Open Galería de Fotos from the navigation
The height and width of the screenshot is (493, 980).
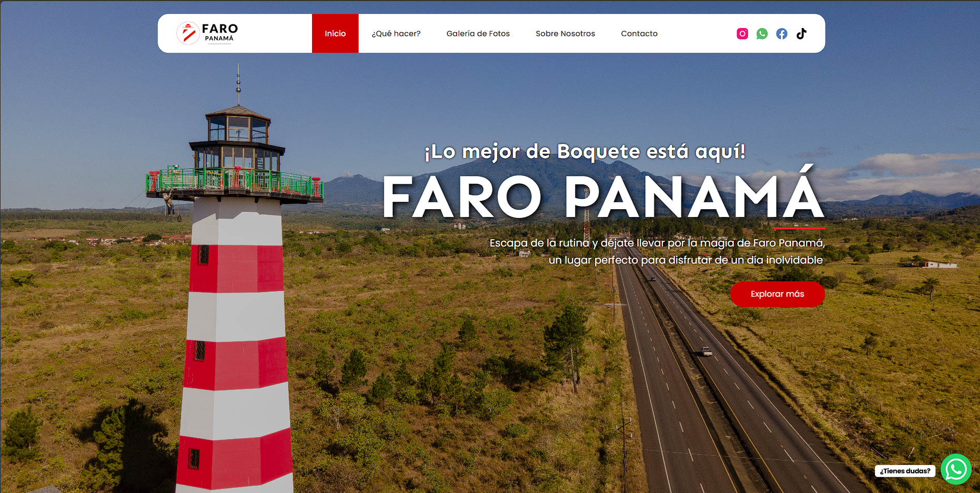(x=478, y=34)
